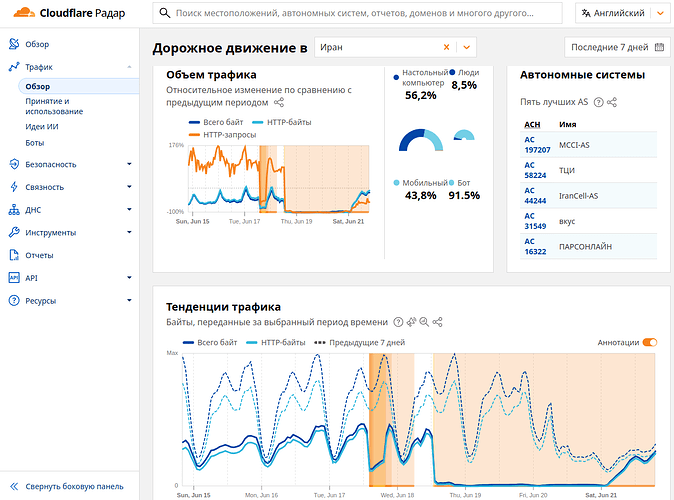Expand the Инструменты menu arrow
674x500 pixels.
129,232
